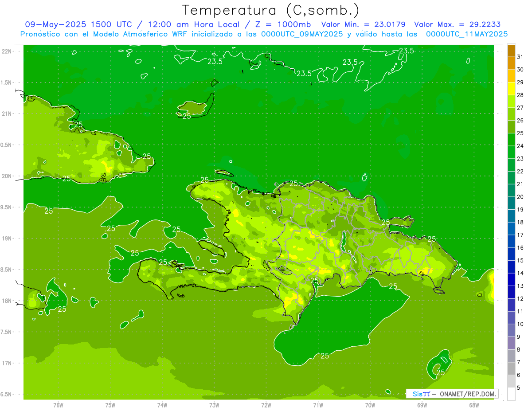
Task: Click the Valor Max. = 29.2233 reading
Action: pos(458,24)
